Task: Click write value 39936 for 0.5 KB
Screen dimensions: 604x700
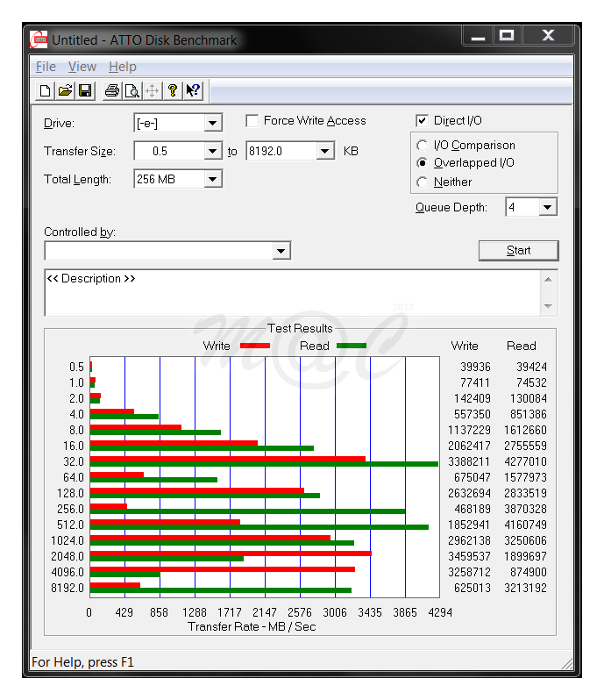Action: [475, 367]
